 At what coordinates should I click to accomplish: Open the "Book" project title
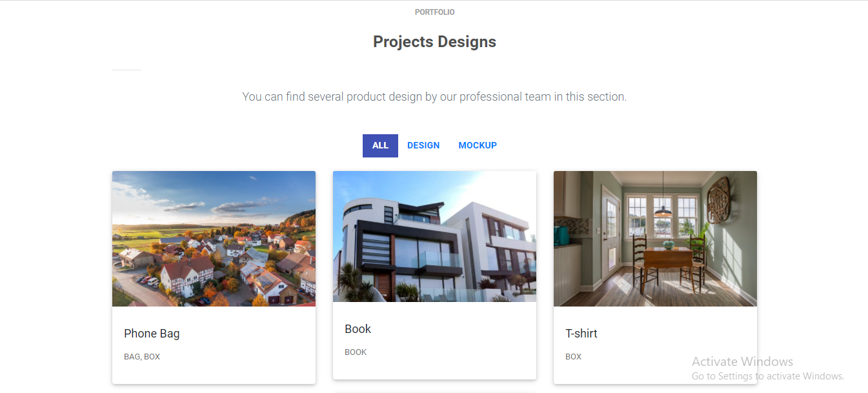[358, 329]
